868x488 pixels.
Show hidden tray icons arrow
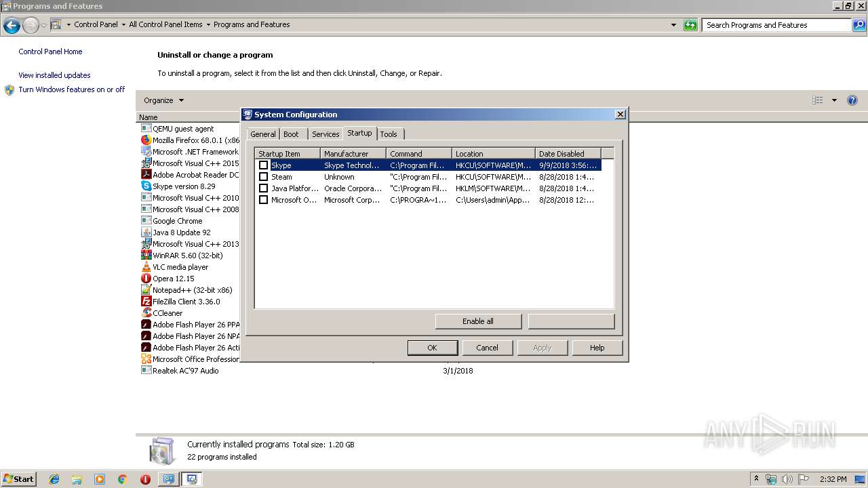(x=756, y=479)
